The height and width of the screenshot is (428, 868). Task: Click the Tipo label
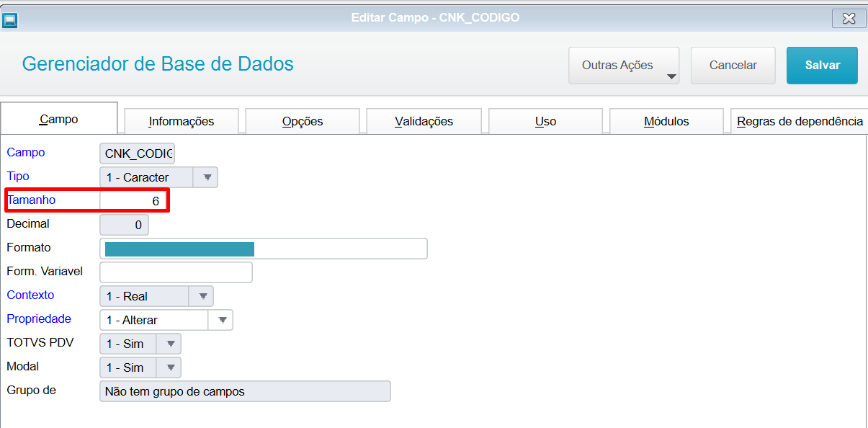18,176
